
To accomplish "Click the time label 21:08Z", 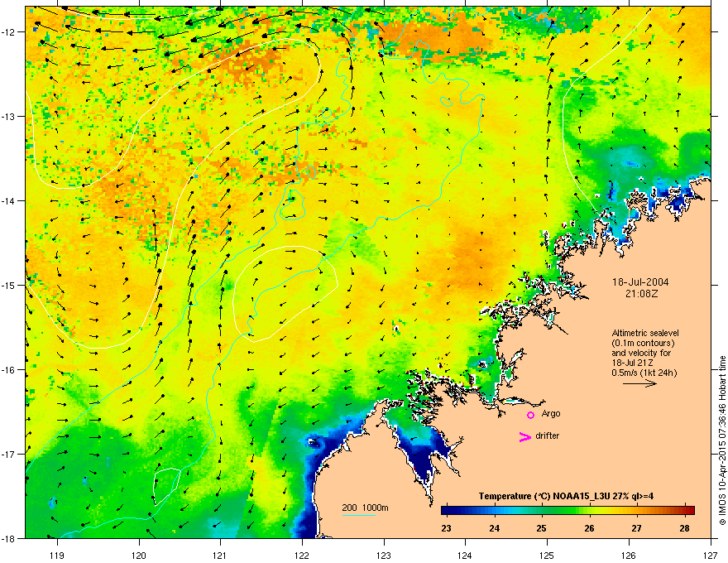I will tap(642, 294).
